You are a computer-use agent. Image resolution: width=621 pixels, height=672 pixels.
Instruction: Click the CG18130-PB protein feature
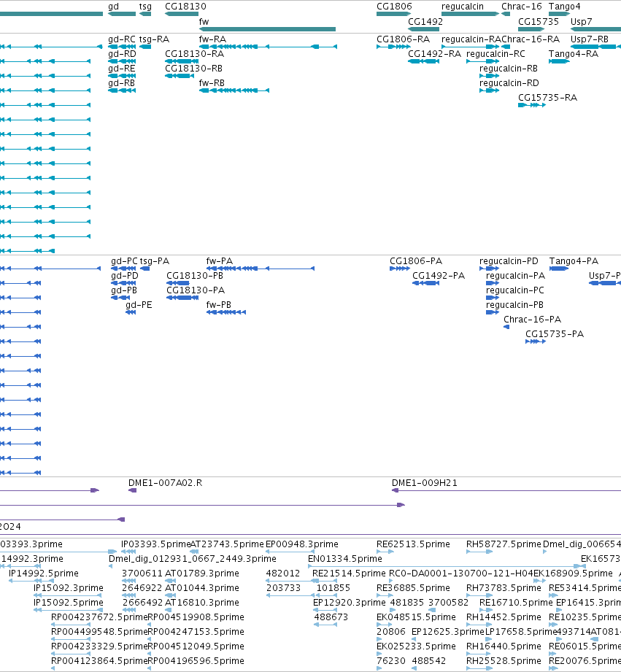178,283
